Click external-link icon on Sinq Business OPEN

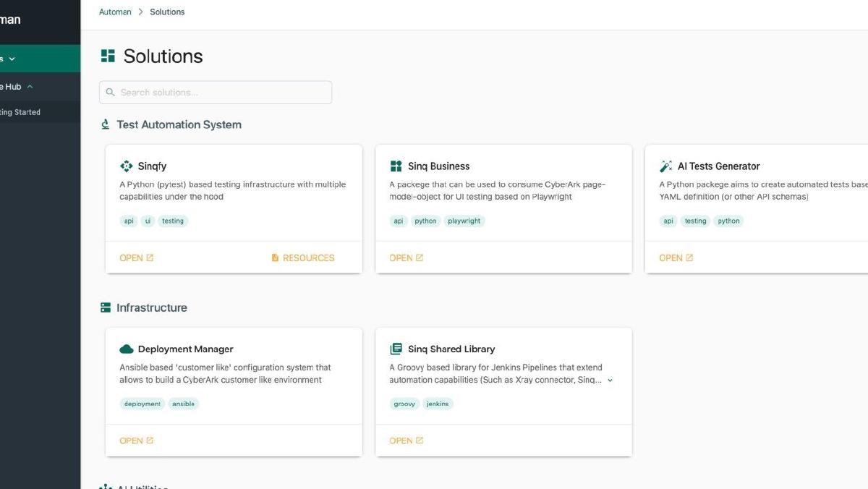tap(420, 258)
